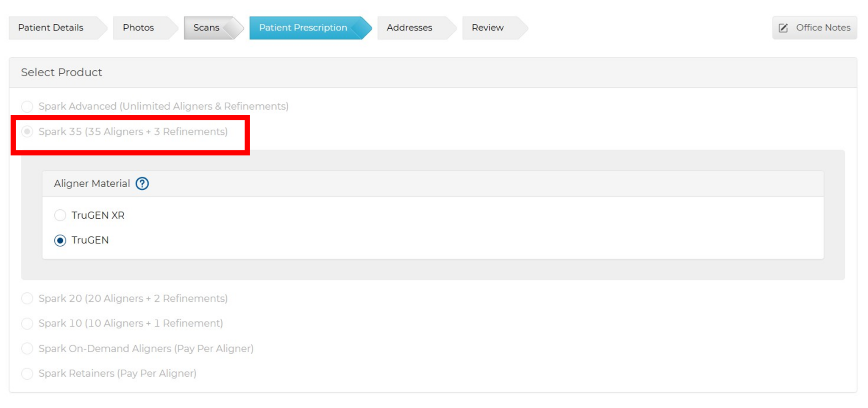
Task: Select Spark Advanced radio button
Action: point(27,106)
